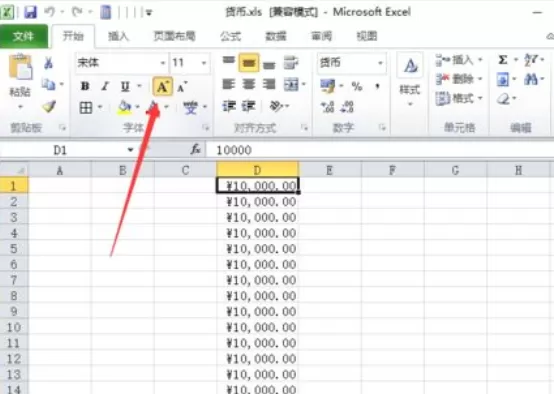Click Increase Indent icon

pyautogui.click(x=249, y=106)
